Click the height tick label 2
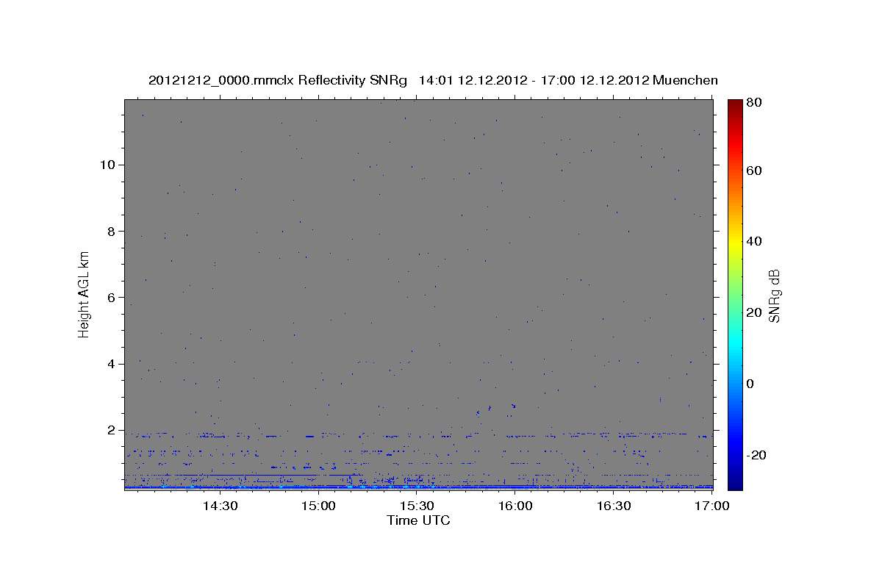Viewport: 882px width, 588px height. [x=112, y=430]
